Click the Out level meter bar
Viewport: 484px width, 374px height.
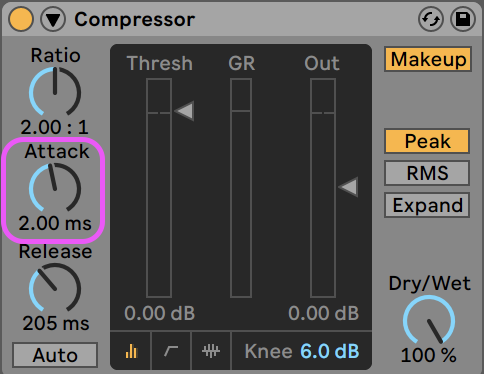(323, 188)
